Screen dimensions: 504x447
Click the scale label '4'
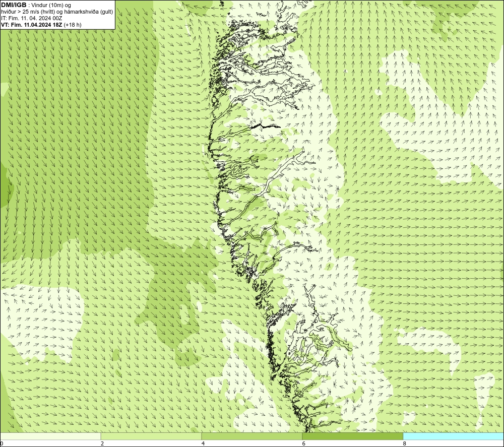pos(203,443)
